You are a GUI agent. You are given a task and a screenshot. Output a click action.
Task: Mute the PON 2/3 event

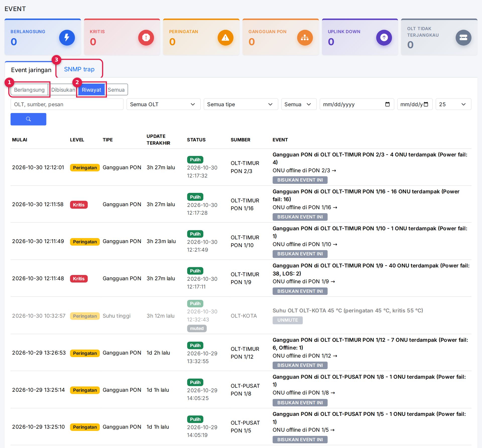pyautogui.click(x=300, y=180)
